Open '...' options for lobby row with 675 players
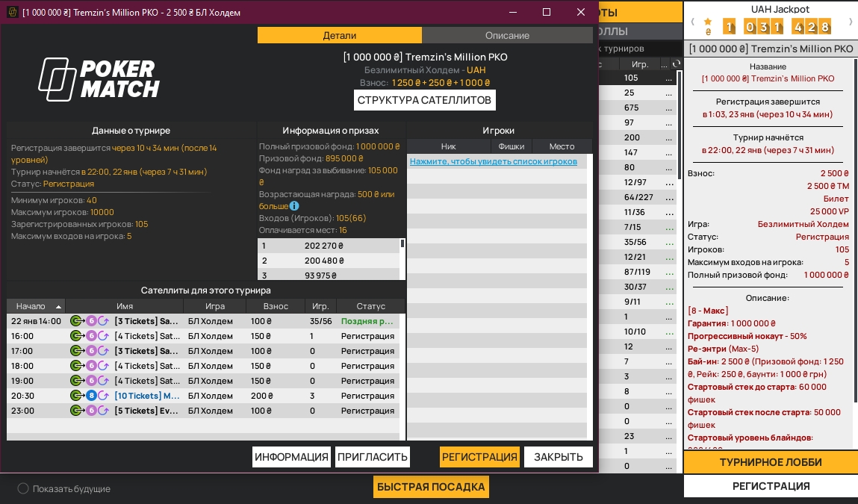The height and width of the screenshot is (504, 858). [x=668, y=108]
